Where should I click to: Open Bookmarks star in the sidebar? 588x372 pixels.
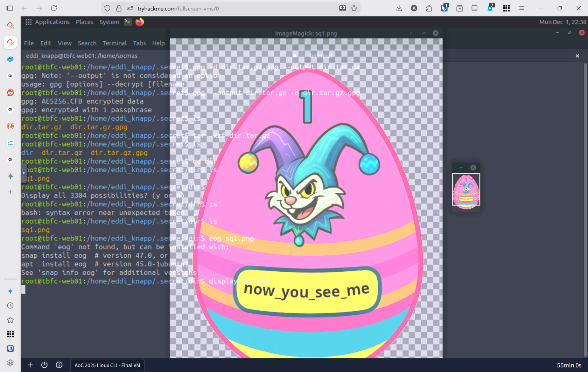pyautogui.click(x=10, y=320)
